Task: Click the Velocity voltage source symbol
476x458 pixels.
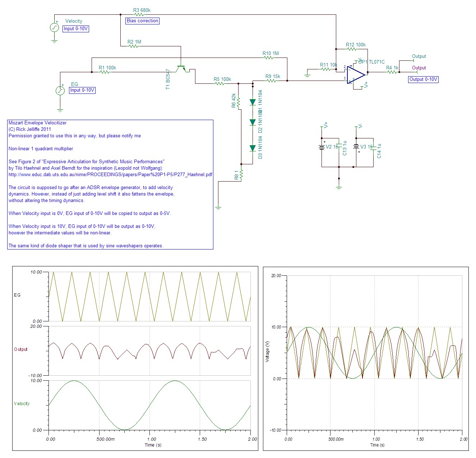Action: (x=54, y=28)
